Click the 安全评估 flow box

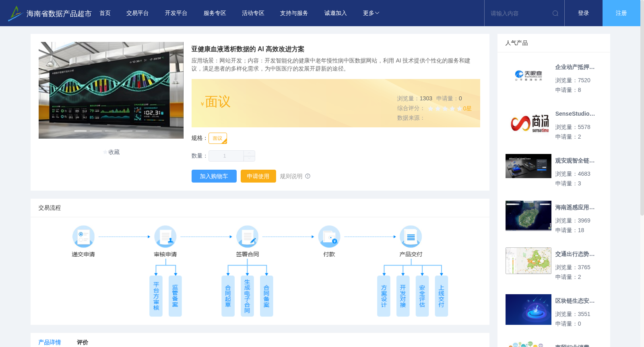(x=422, y=296)
